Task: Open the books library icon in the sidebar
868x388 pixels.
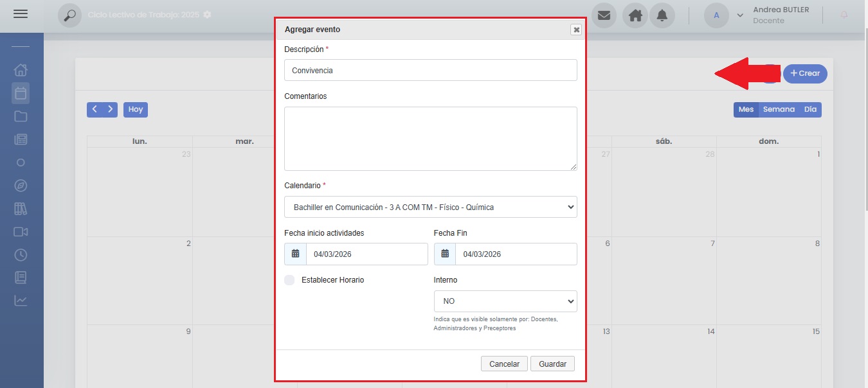Action: (21, 209)
